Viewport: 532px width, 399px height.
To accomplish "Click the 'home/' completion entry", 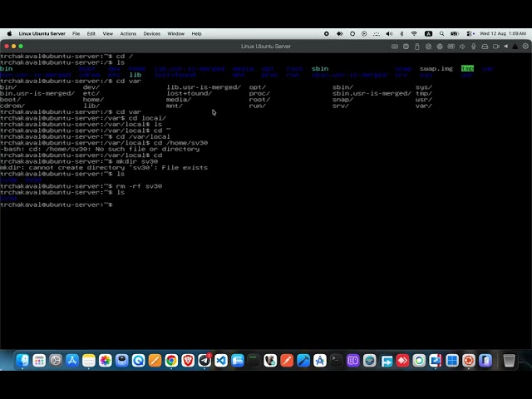I will point(93,100).
